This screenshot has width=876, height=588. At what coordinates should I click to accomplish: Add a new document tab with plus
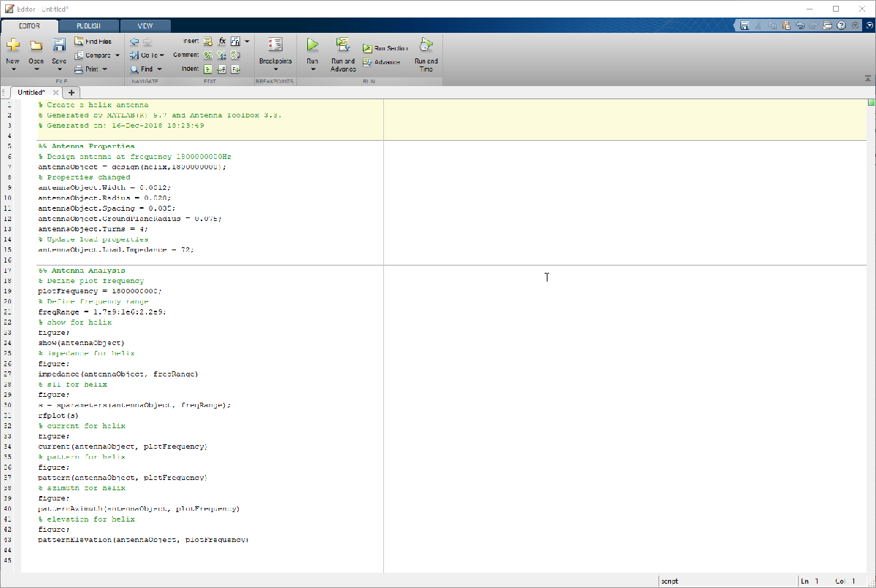(x=72, y=93)
